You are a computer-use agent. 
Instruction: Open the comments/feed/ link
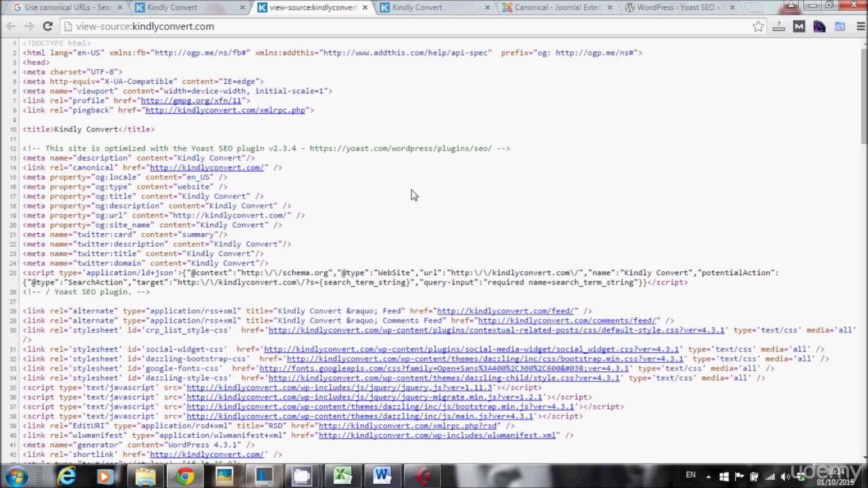pyautogui.click(x=568, y=321)
